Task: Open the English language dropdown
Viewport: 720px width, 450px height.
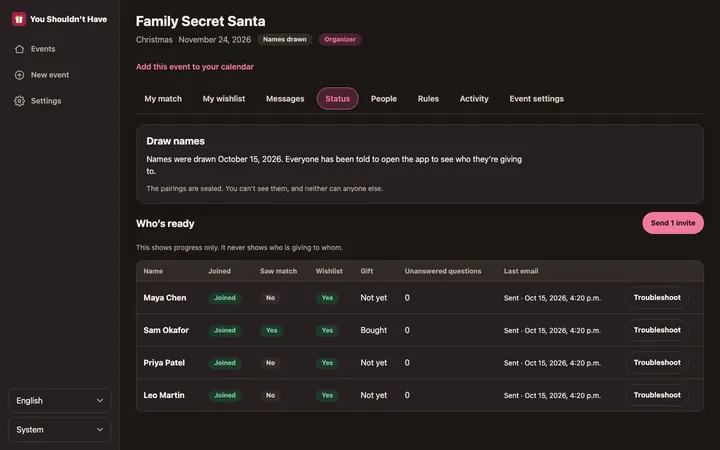Action: click(60, 400)
